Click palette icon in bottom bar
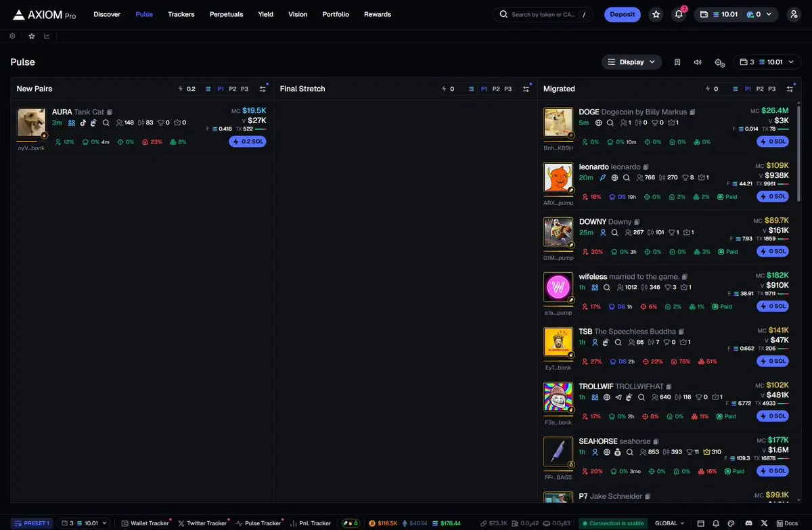 pos(731,523)
